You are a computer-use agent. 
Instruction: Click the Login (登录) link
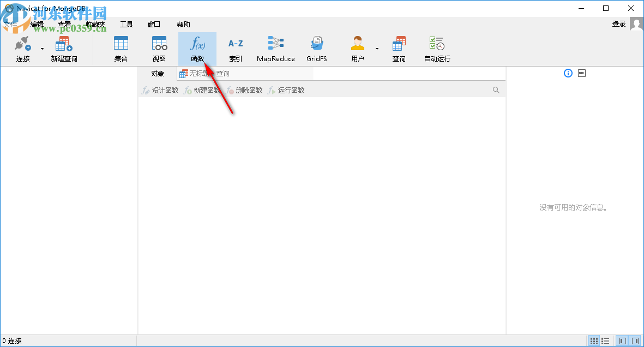(619, 24)
